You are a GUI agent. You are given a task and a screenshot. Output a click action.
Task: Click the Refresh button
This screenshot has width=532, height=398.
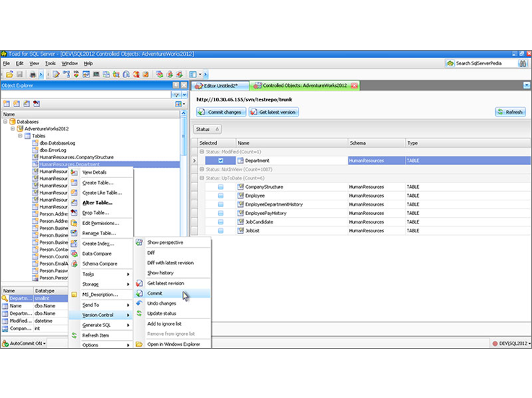510,111
